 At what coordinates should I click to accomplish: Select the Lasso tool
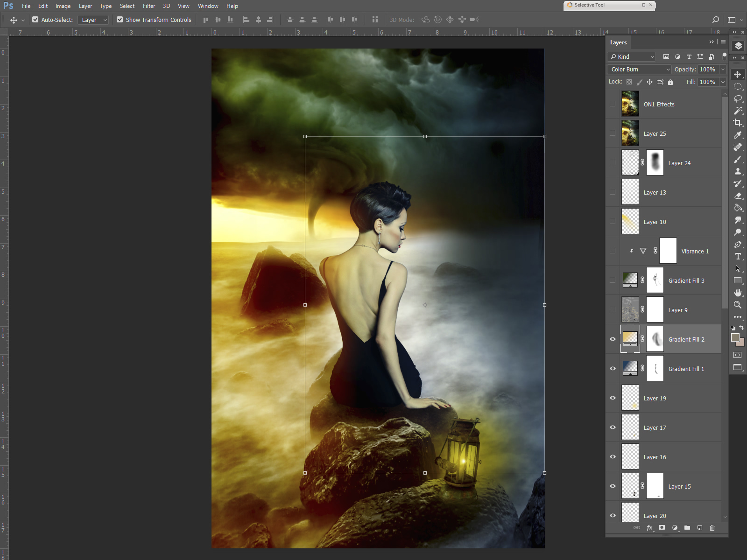point(738,98)
